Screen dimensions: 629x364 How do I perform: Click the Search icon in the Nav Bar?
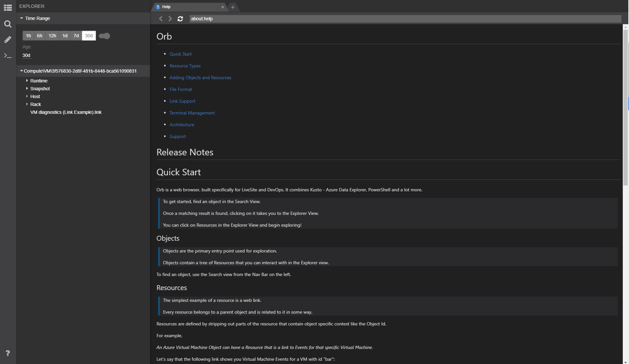(8, 24)
